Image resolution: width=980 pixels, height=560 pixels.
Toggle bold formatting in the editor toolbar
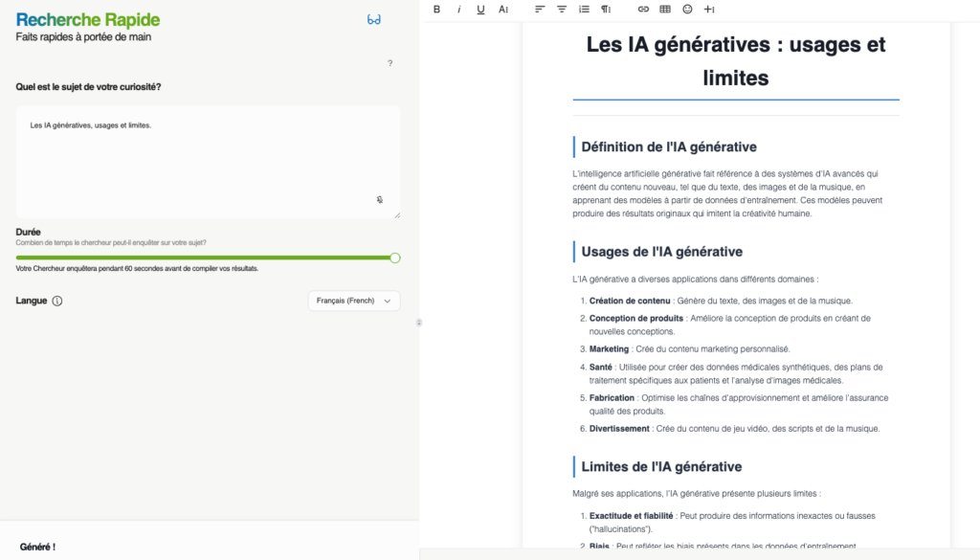(x=437, y=10)
